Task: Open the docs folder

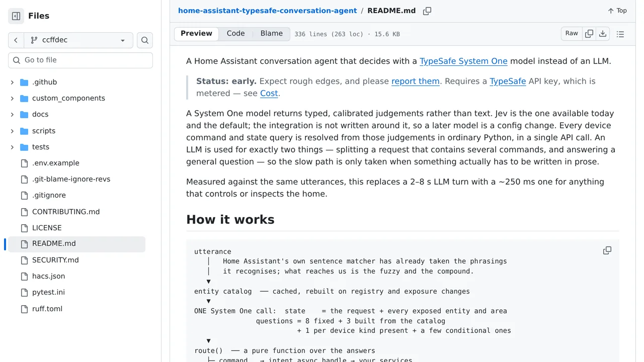Action: 40,115
